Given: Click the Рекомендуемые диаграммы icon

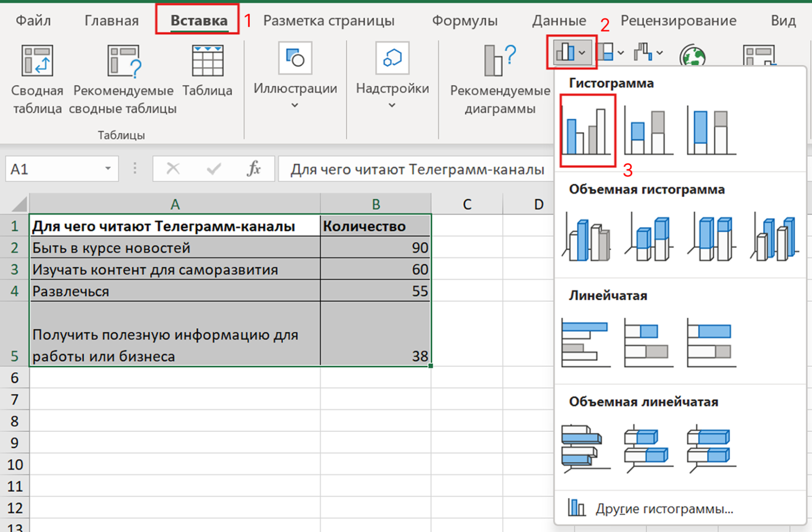Looking at the screenshot, I should (x=499, y=61).
